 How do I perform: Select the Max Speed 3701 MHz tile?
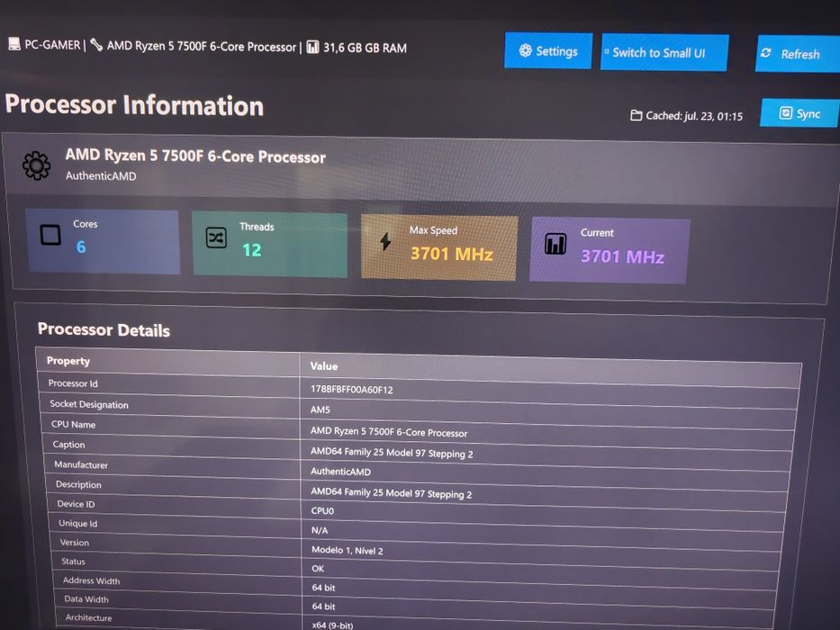point(438,247)
